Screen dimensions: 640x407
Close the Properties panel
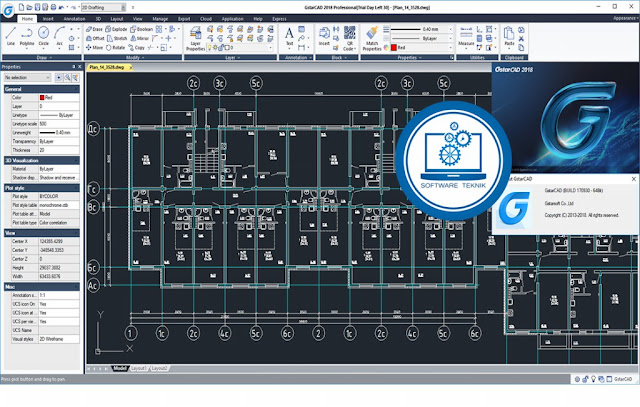(x=80, y=67)
